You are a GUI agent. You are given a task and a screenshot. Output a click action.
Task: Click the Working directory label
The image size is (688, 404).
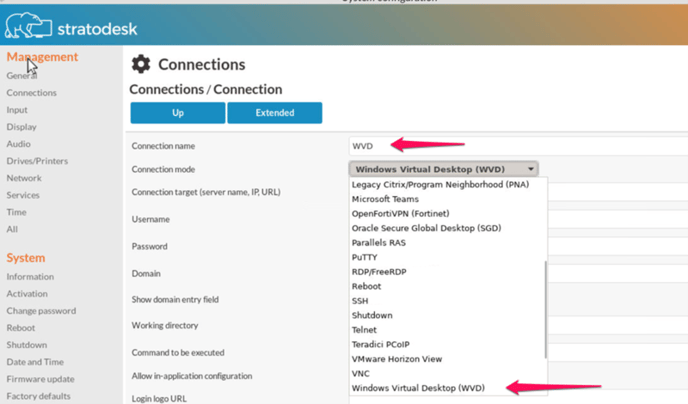click(165, 325)
